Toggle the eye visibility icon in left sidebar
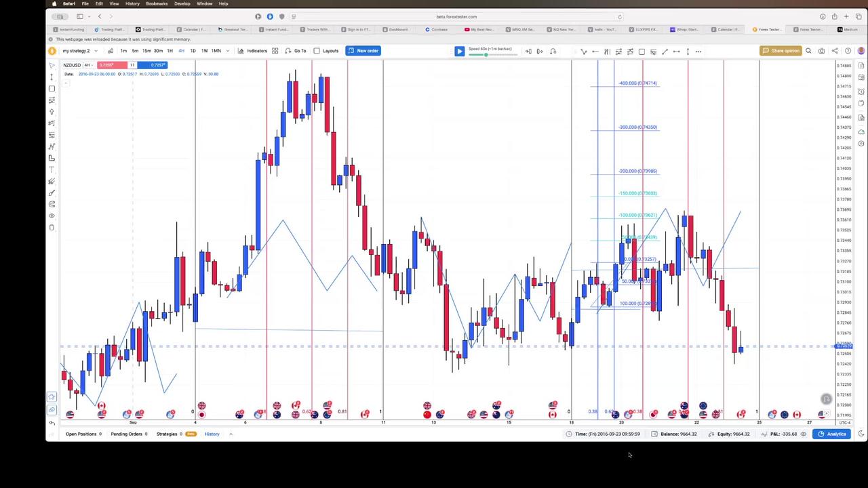 pos(52,216)
